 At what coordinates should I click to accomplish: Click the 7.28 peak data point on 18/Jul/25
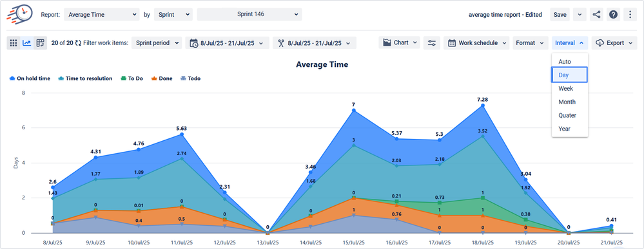tap(483, 106)
